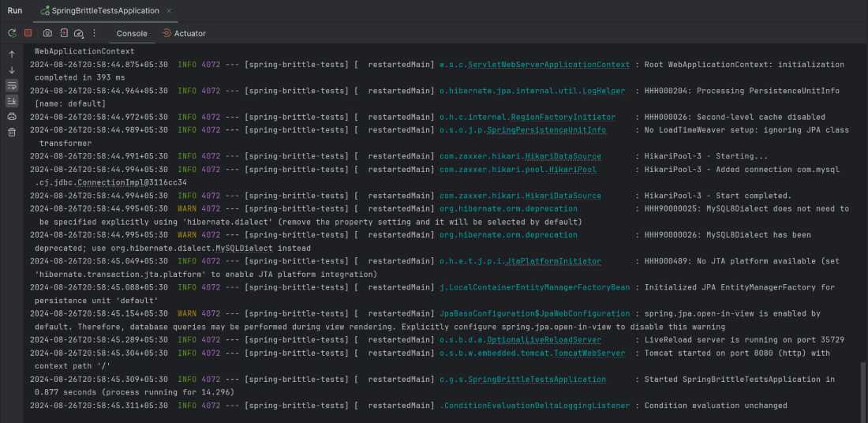Image resolution: width=868 pixels, height=423 pixels.
Task: Click the red exit/restore layout icon
Action: tap(64, 33)
